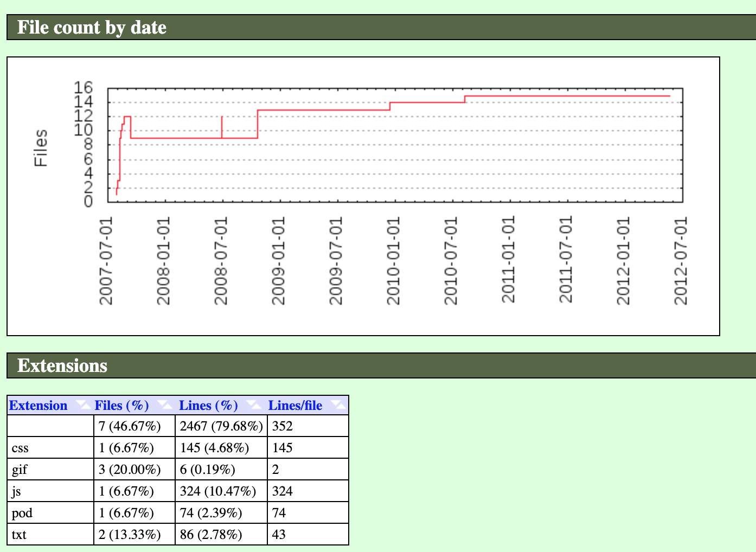The image size is (756, 552).
Task: Click the 2010-01-01 date label on chart
Action: point(393,260)
